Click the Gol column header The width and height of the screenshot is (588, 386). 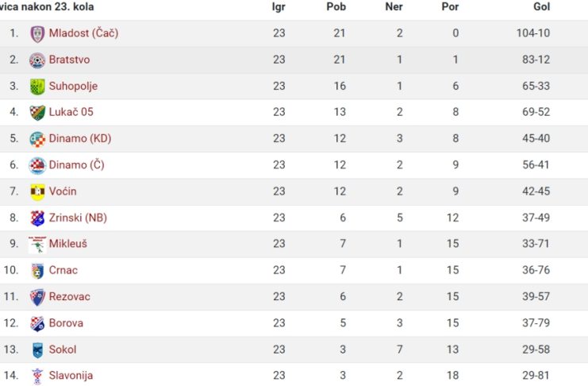(541, 7)
